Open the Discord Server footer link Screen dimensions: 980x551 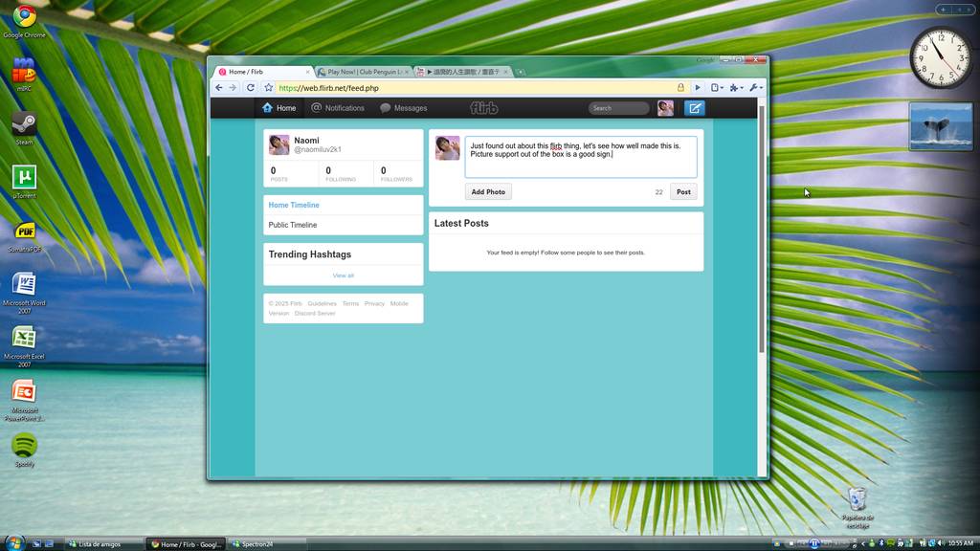pyautogui.click(x=315, y=314)
